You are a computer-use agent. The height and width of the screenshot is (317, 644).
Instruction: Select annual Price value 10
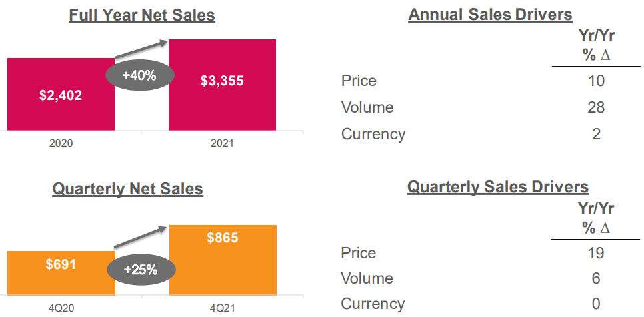click(x=597, y=81)
